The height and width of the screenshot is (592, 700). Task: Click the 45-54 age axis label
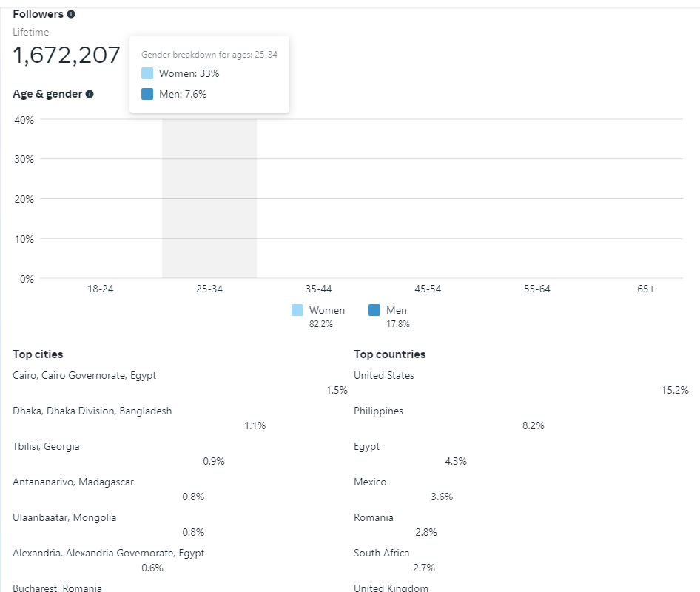click(428, 289)
